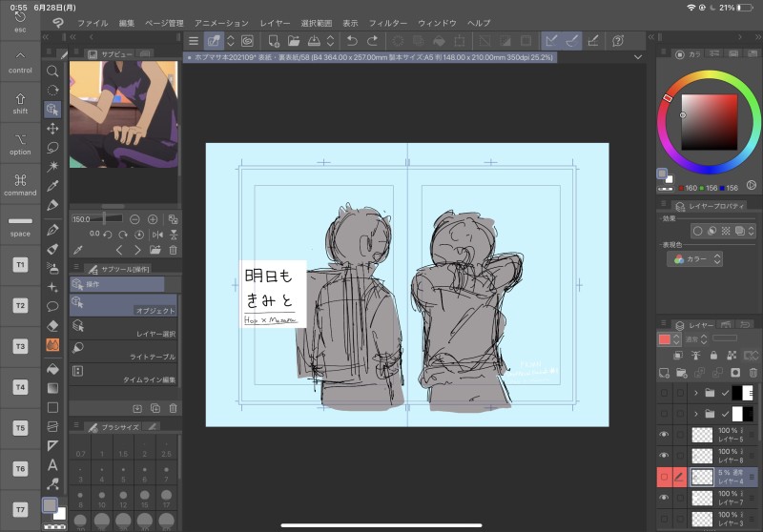
Task: Select the タイムライン編集 sub tool
Action: [124, 374]
